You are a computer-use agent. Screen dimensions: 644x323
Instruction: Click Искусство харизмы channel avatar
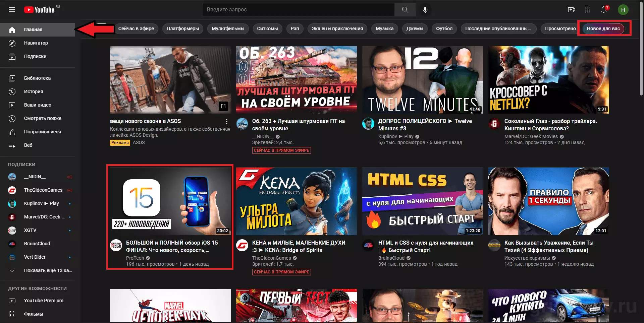tap(494, 245)
